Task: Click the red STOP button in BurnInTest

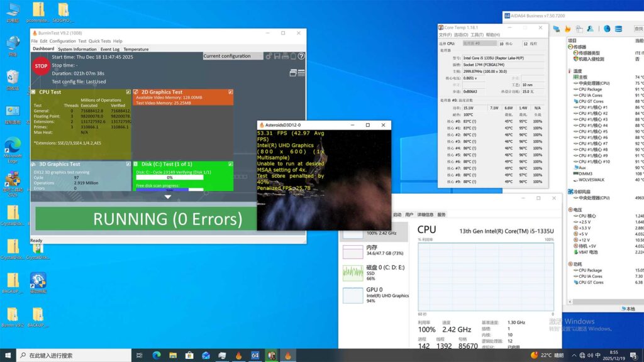Action: pyautogui.click(x=41, y=66)
